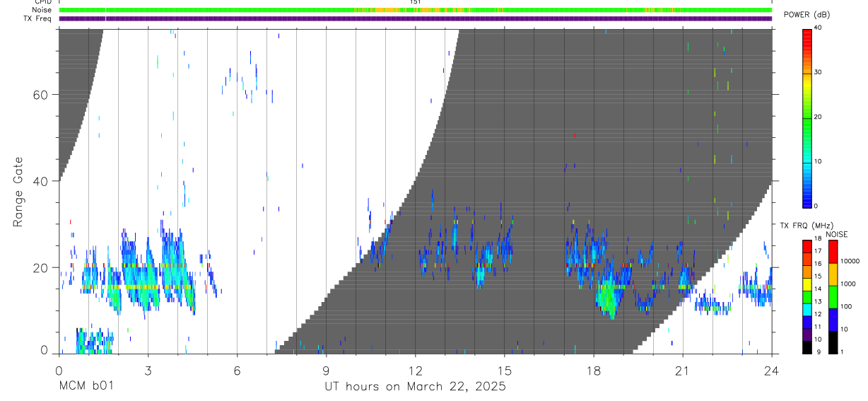Click the TX FRQ (MHz) legend title

[x=807, y=226]
